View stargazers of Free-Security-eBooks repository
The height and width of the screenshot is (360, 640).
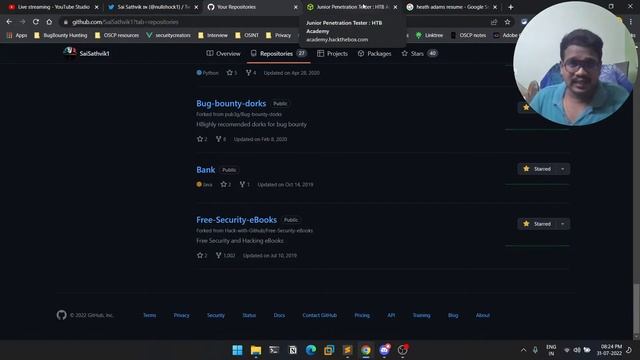[202, 256]
